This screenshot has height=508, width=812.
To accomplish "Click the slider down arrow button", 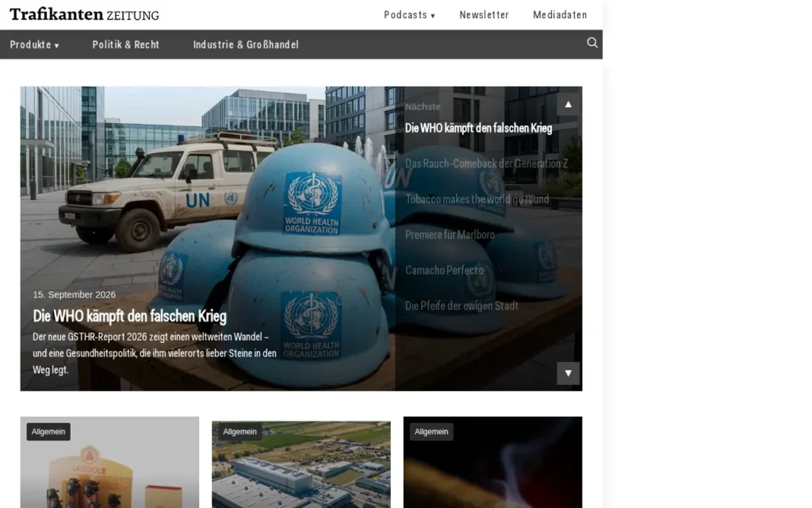I will coord(568,373).
